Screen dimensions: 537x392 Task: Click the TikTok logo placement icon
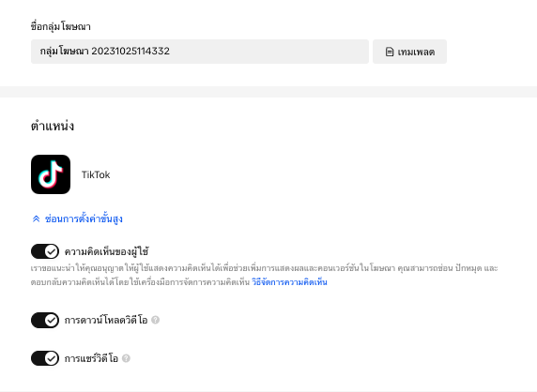(51, 174)
